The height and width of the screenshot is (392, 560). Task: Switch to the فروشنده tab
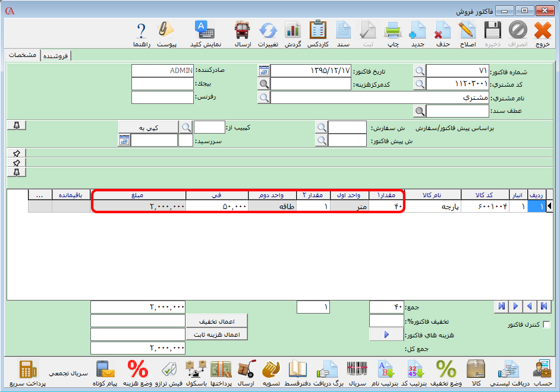[x=56, y=56]
